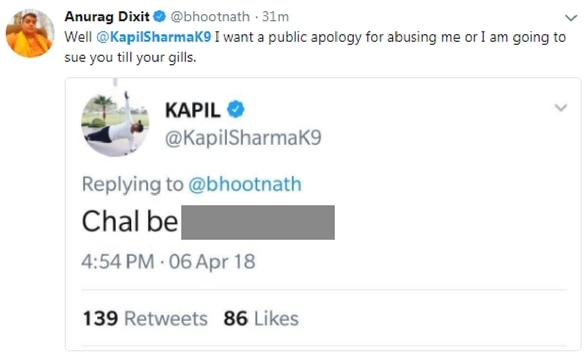Click the 06 Apr 18 date

[x=212, y=261]
